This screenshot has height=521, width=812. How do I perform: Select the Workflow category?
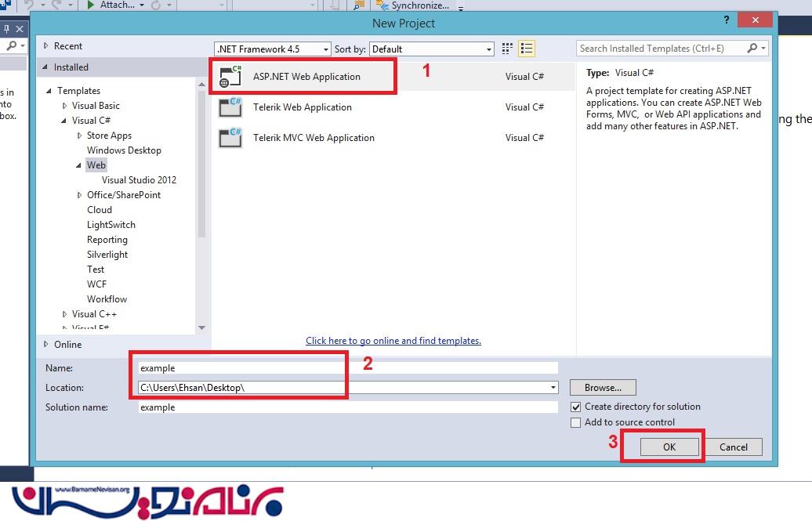tap(107, 299)
